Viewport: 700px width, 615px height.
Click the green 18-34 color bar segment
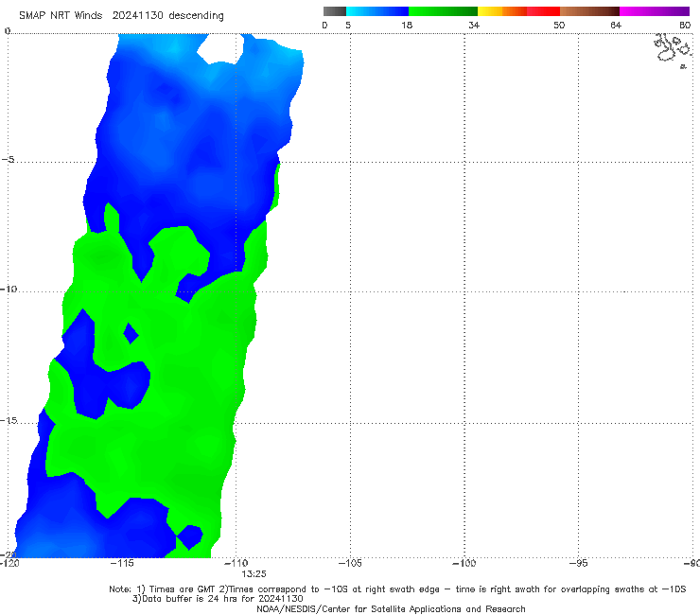click(443, 11)
